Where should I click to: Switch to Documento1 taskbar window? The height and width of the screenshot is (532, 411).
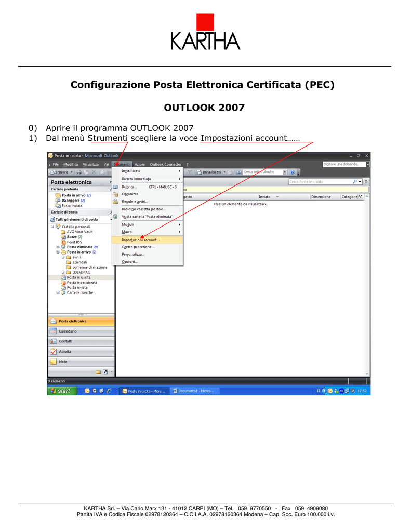[x=194, y=391]
